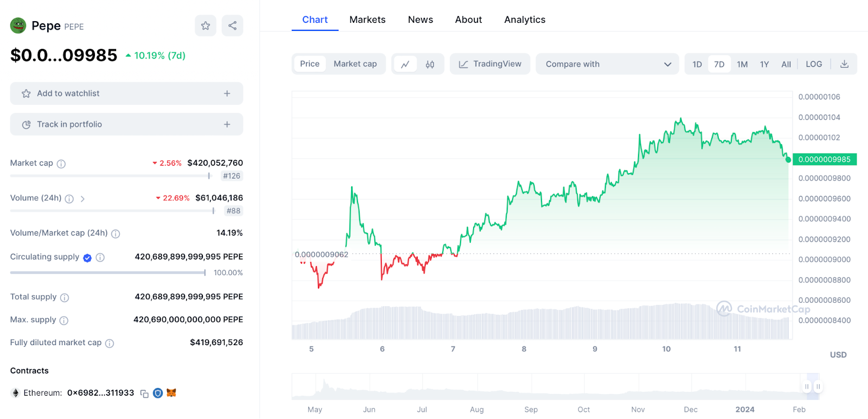Click the info icon after Circulating supply badge
Viewport: 868px width, 419px height.
(x=100, y=258)
